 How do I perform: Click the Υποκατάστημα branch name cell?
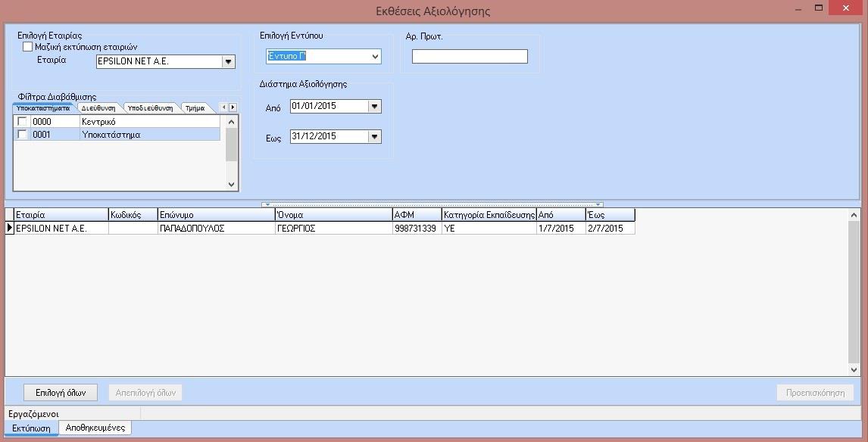click(150, 135)
